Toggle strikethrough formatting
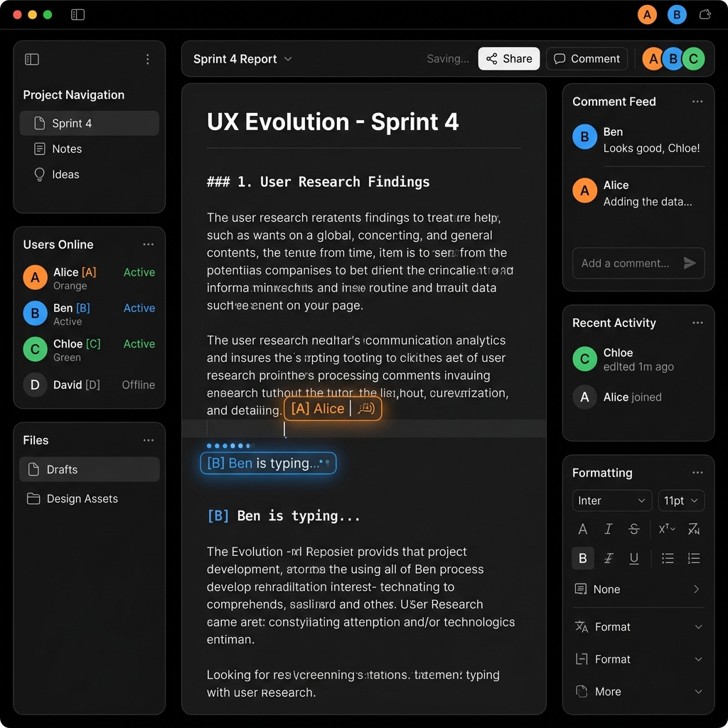This screenshot has height=728, width=728. (x=633, y=529)
